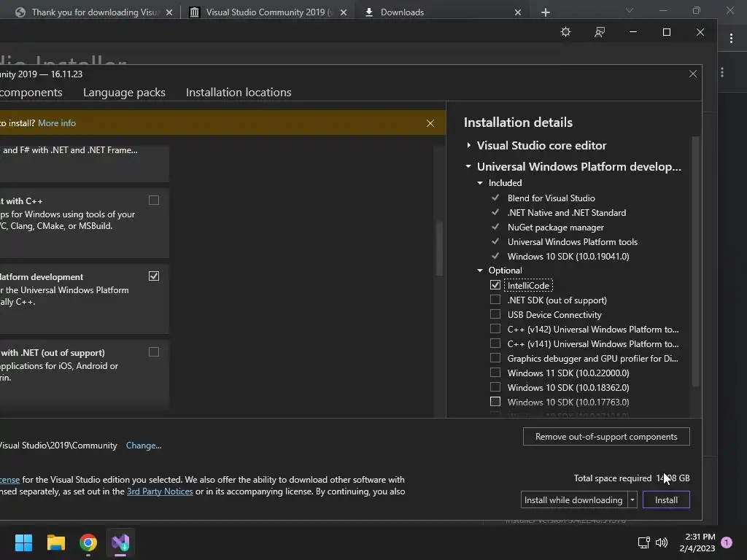Open install mode dropdown arrow
Screen dimensions: 747x560
tap(632, 500)
